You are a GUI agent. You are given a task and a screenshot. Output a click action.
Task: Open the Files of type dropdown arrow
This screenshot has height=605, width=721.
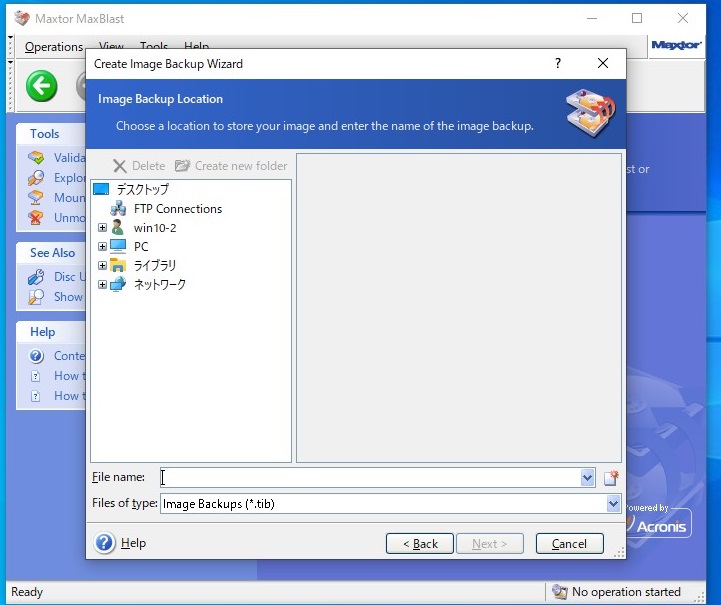click(x=613, y=504)
